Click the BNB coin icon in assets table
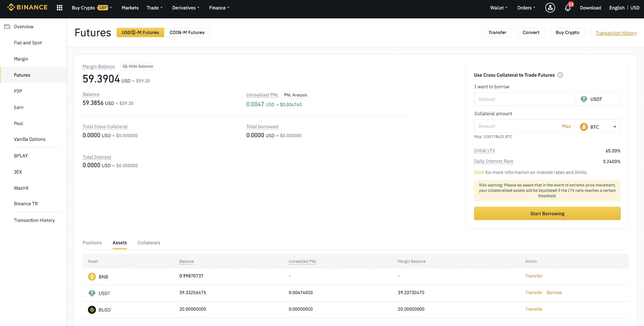644x326 pixels. [x=92, y=276]
